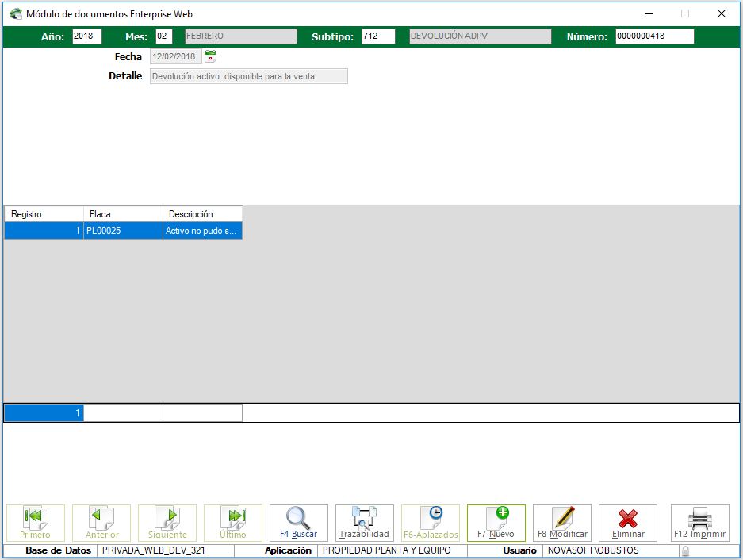
Task: Delete document with Eliminar
Action: [628, 523]
